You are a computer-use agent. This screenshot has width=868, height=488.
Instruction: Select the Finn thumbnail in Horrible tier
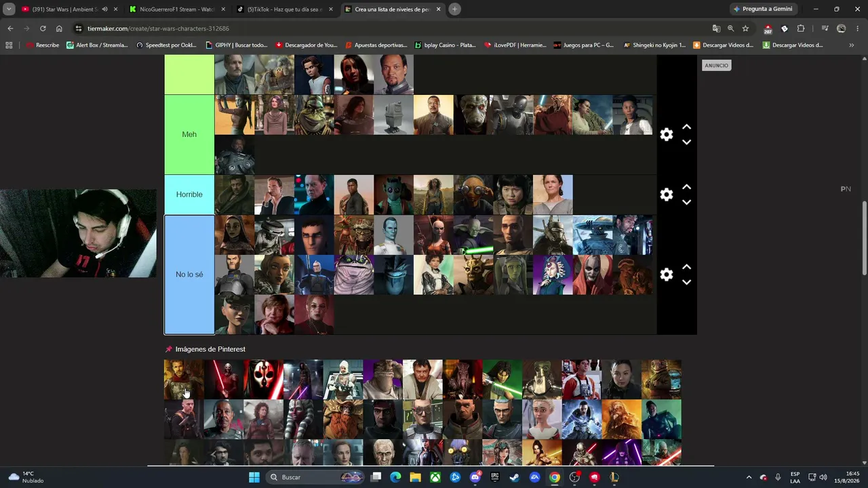354,195
